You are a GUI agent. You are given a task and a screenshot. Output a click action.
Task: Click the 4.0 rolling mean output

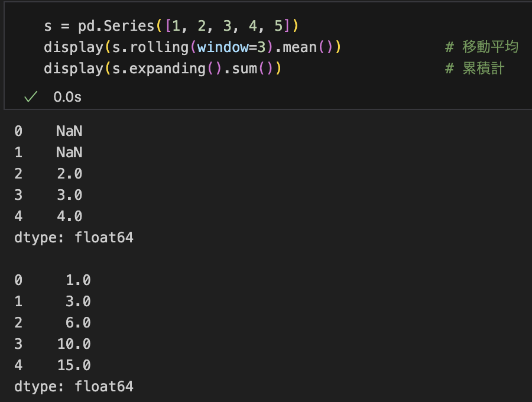pyautogui.click(x=70, y=216)
